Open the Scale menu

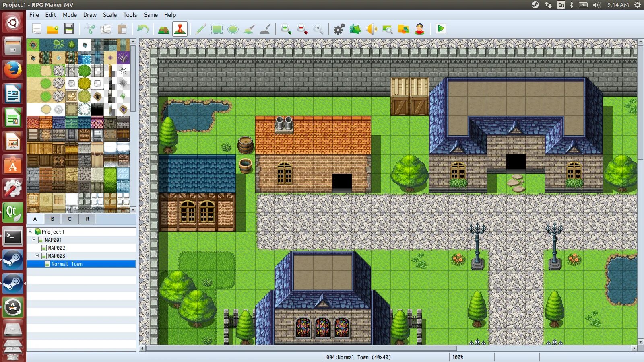(x=110, y=15)
